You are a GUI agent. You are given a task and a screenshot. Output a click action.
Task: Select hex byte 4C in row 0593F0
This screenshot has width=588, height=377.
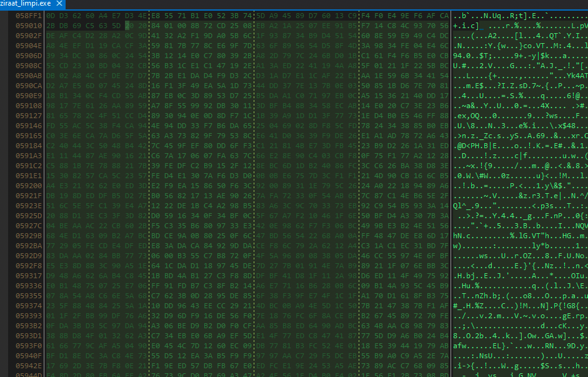181,346
